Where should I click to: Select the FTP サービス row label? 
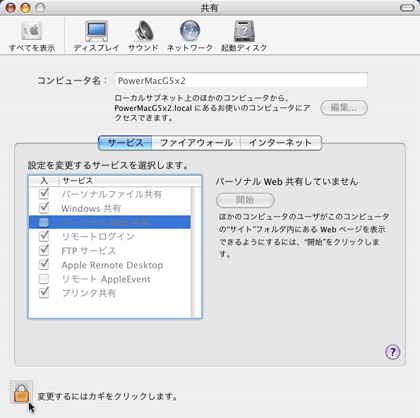89,251
